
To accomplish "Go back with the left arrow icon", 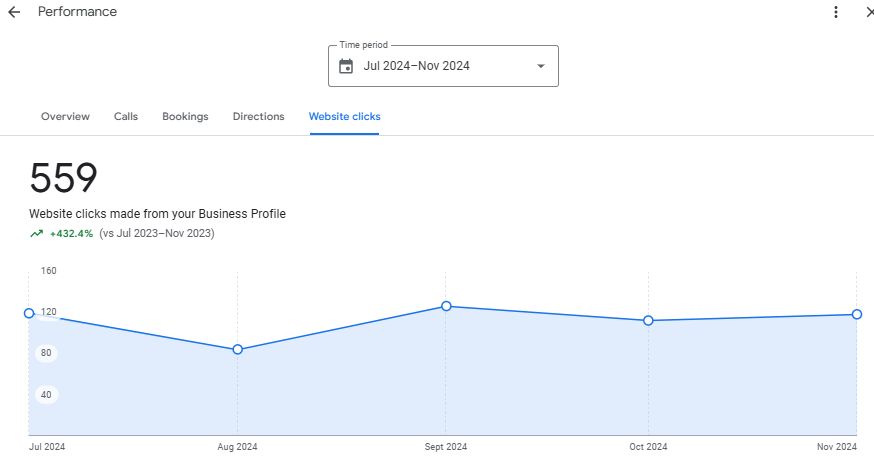I will point(14,12).
